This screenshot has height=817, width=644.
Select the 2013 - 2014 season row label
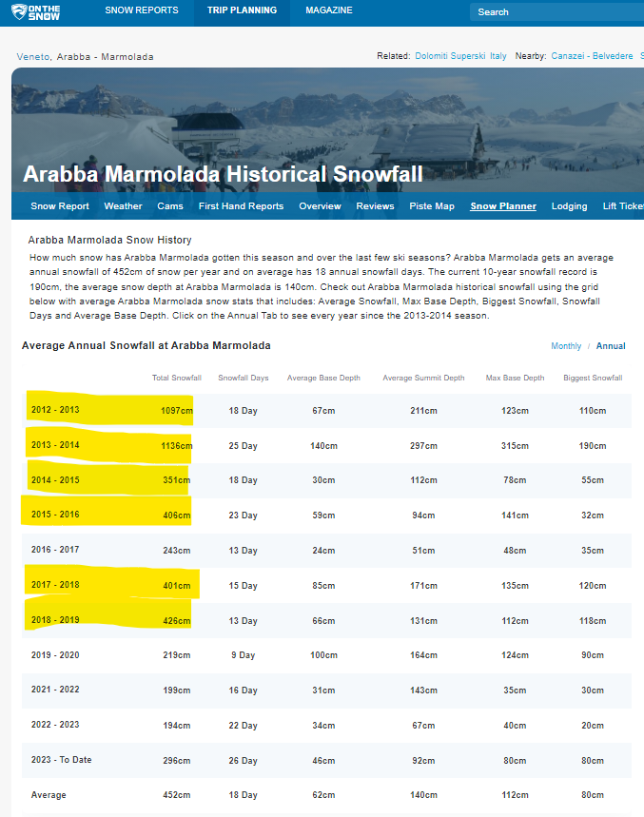(x=55, y=445)
